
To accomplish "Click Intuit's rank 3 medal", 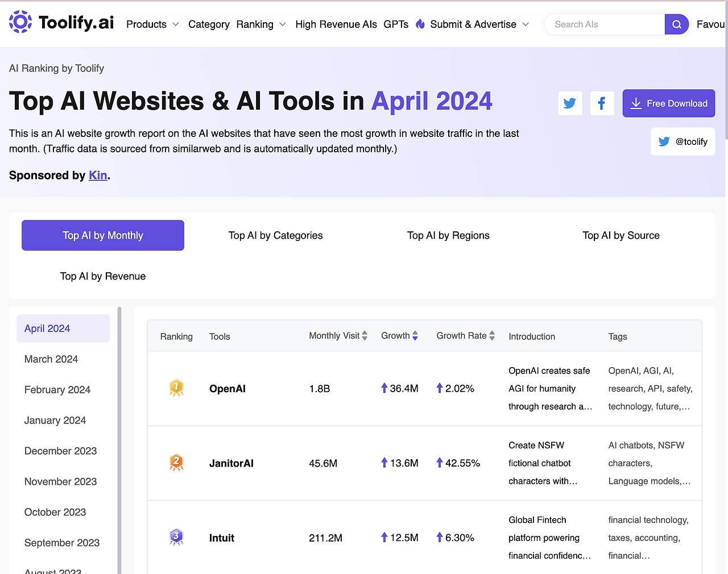I will [176, 538].
